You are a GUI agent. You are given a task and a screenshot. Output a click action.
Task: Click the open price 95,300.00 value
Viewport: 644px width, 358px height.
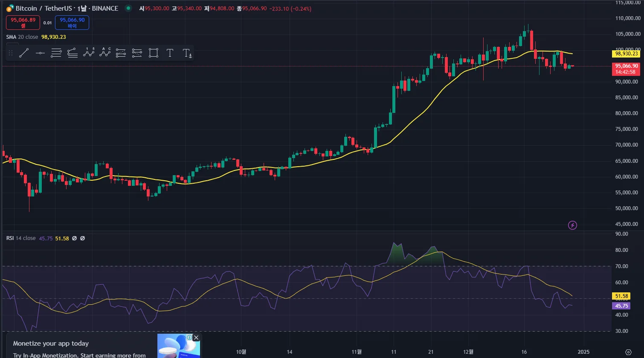[x=157, y=9]
